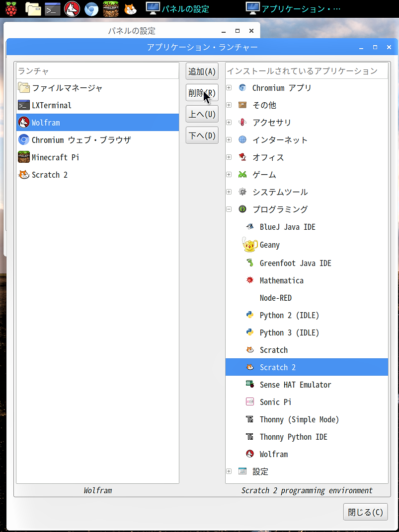Click Chromium ウェブ・ブラウザ icon in launcher list
The height and width of the screenshot is (532, 399).
pos(24,140)
